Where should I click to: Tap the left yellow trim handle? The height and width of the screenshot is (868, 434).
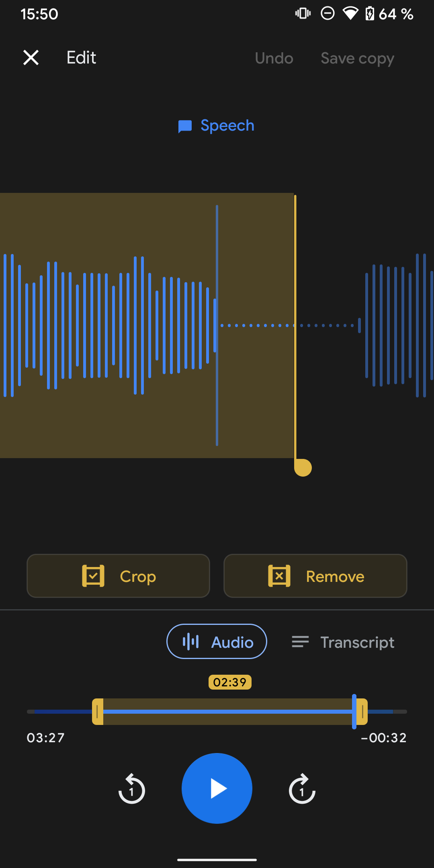(98, 712)
